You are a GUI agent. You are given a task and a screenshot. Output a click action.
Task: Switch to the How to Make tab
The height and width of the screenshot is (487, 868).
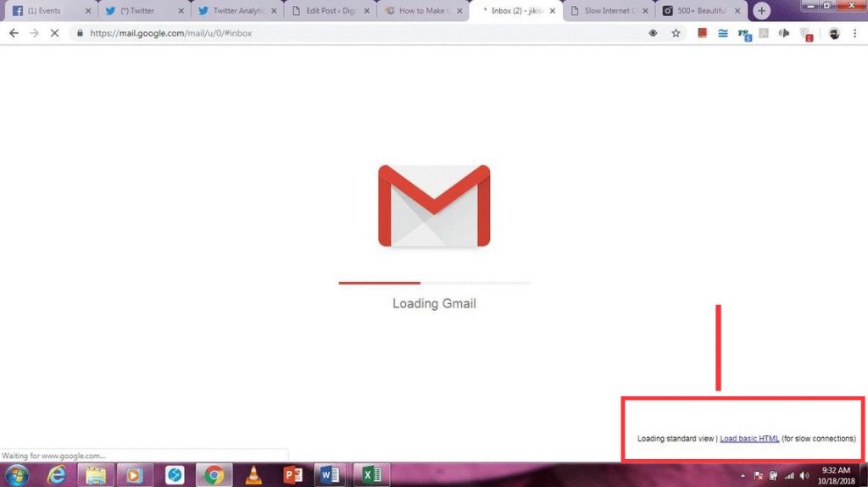click(422, 10)
